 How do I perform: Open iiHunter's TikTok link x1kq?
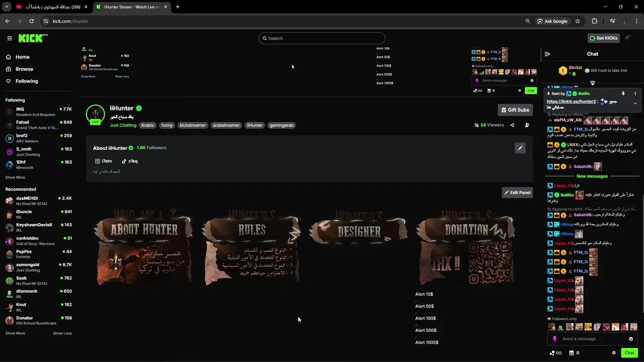click(x=129, y=161)
